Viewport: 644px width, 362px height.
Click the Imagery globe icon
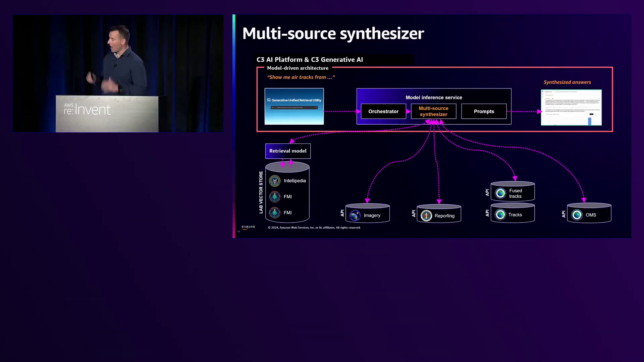coord(355,216)
